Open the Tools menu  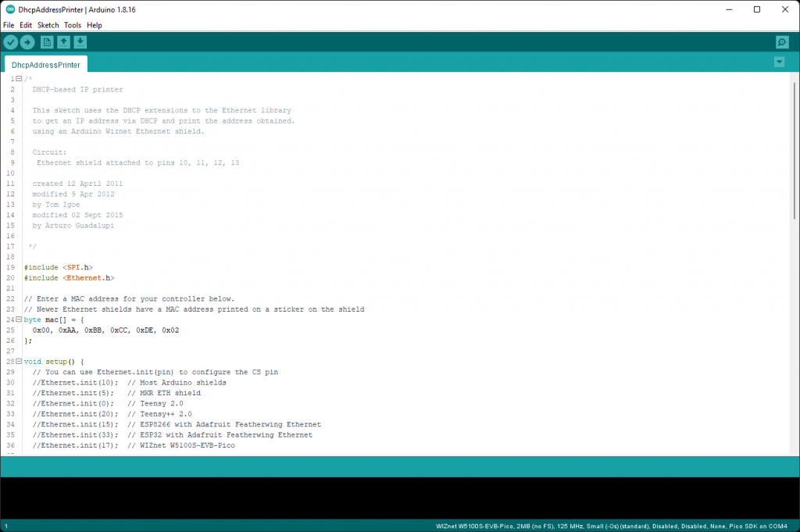point(73,25)
